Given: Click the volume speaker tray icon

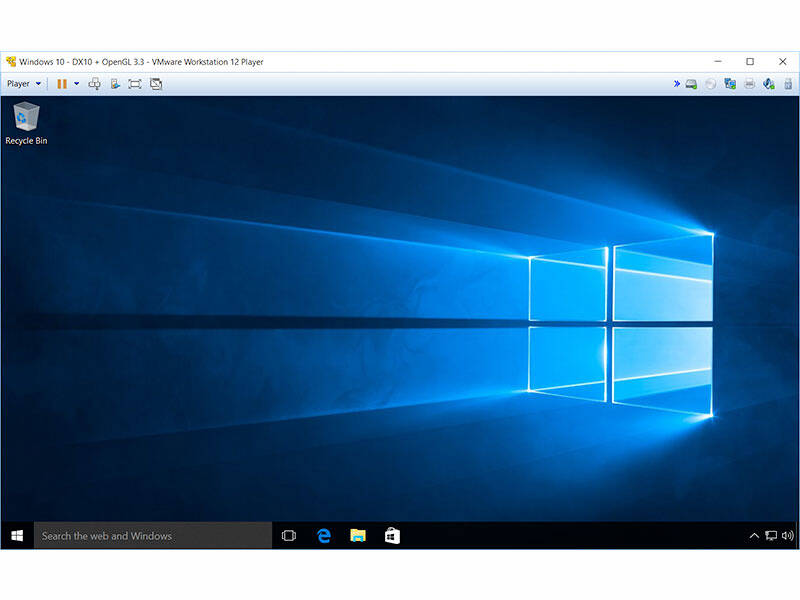Looking at the screenshot, I should coord(787,536).
